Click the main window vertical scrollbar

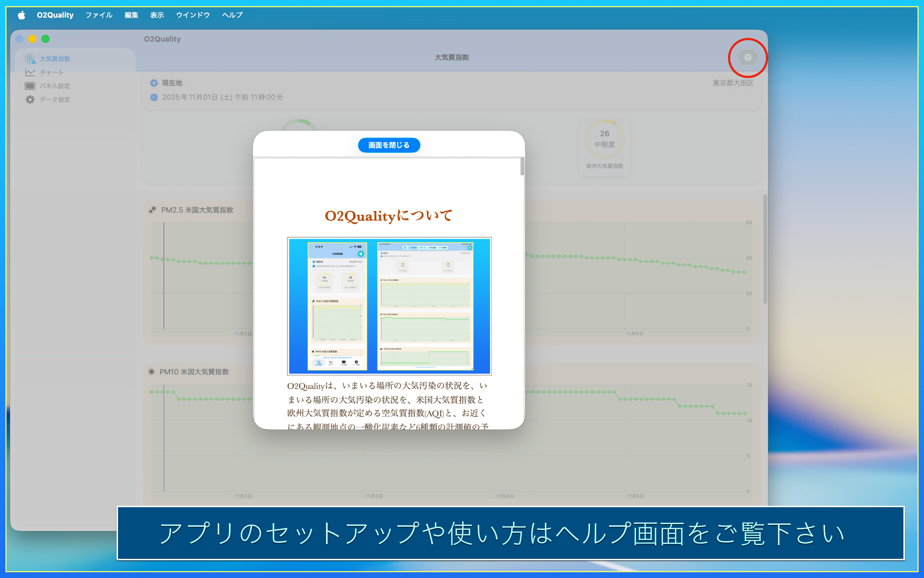click(x=765, y=249)
